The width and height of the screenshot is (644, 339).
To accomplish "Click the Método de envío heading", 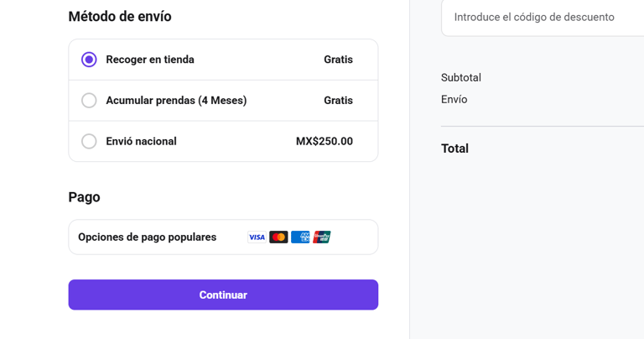I will (x=120, y=17).
